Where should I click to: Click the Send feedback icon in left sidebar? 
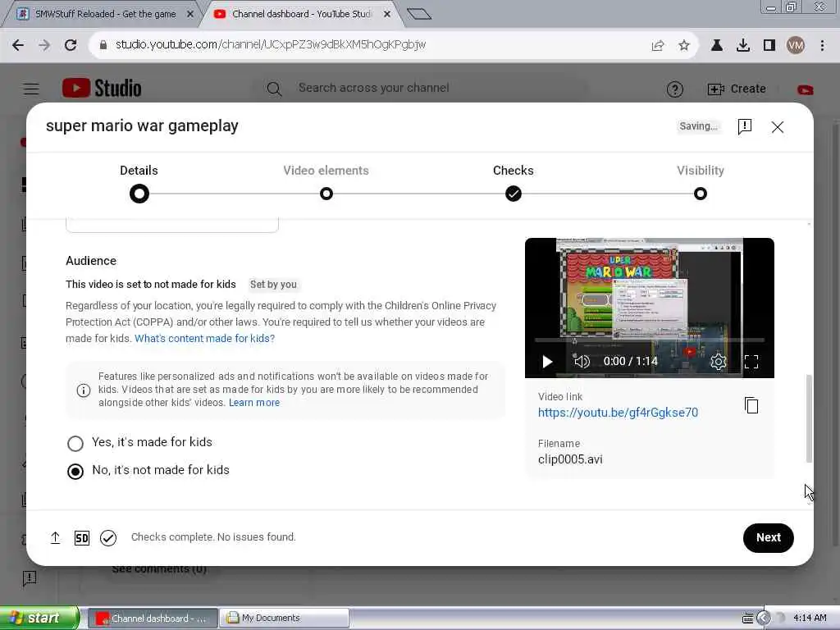coord(30,578)
